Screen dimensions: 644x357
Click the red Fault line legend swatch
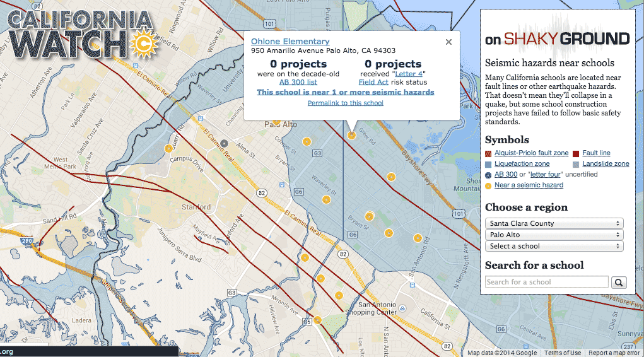pos(576,154)
